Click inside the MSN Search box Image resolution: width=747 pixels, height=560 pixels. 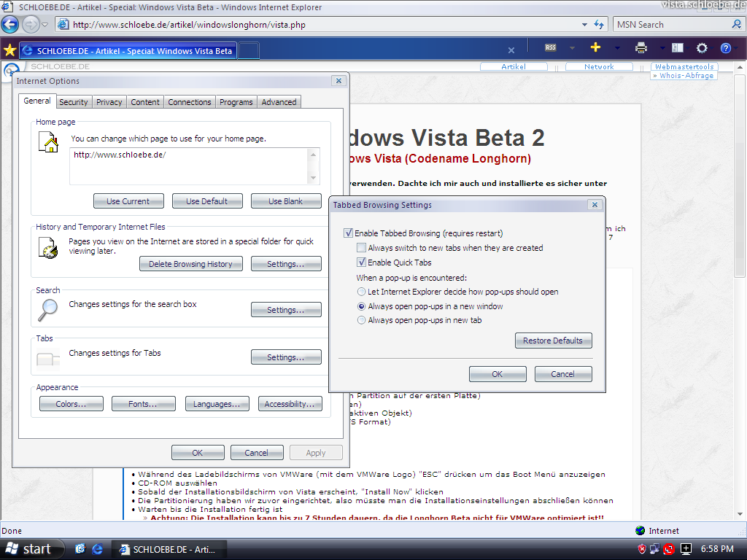click(x=672, y=24)
